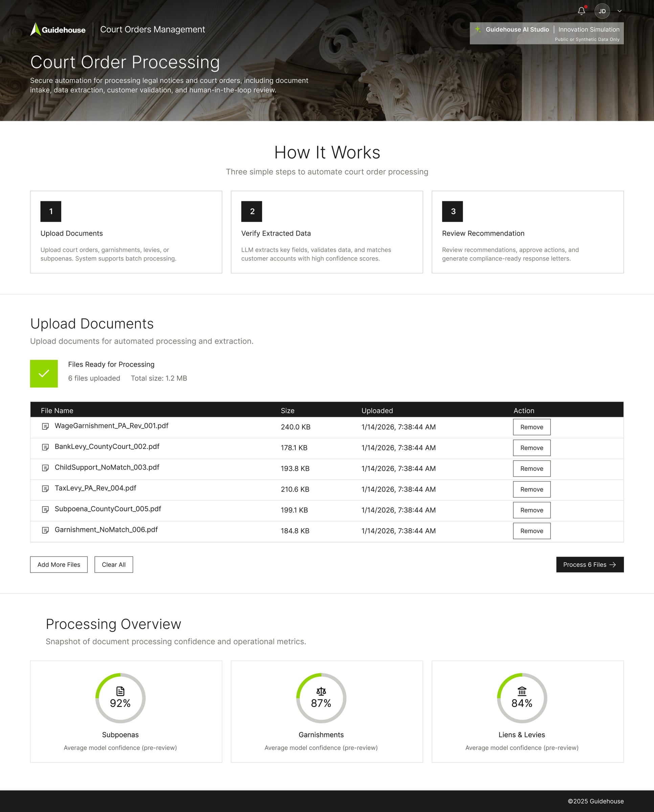Click the file icon next to Subpoena_CountyCourt_005.pdf
654x812 pixels.
pos(46,510)
